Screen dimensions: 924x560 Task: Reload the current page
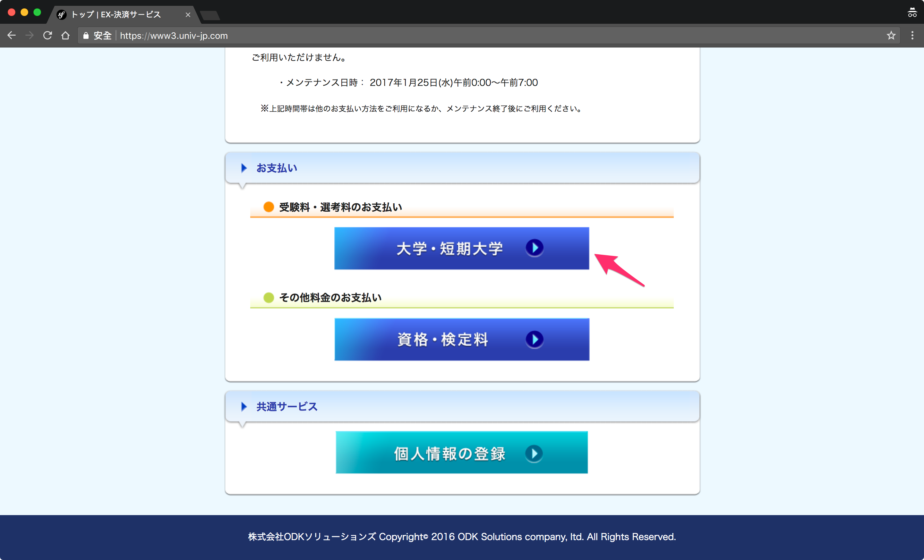click(47, 36)
